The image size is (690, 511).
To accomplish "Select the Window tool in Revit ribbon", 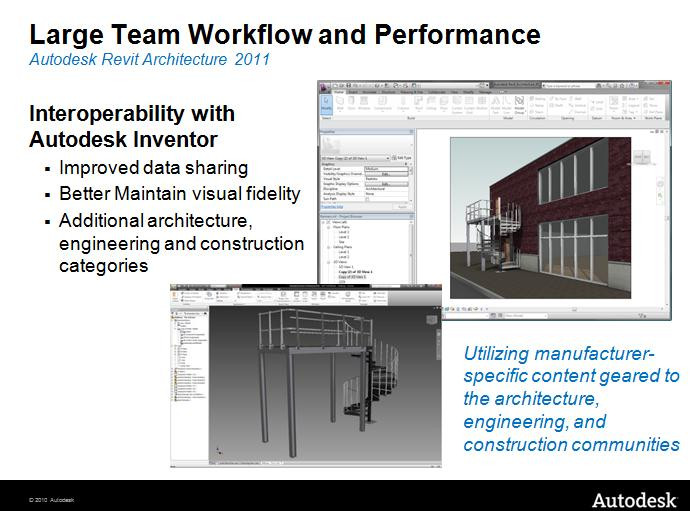I will click(364, 103).
